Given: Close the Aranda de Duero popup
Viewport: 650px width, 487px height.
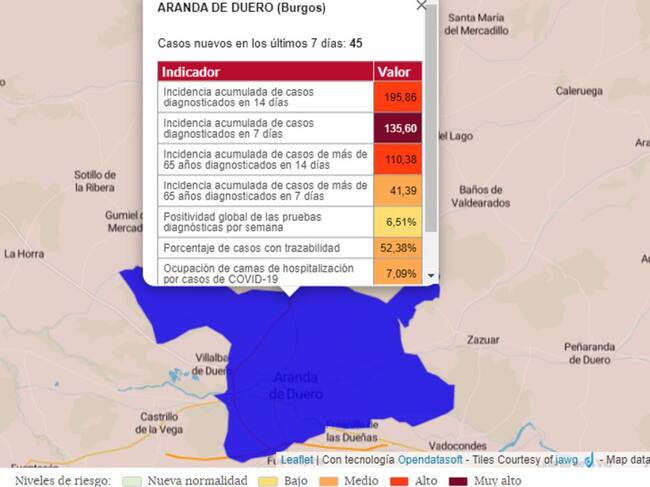Looking at the screenshot, I should 421,6.
